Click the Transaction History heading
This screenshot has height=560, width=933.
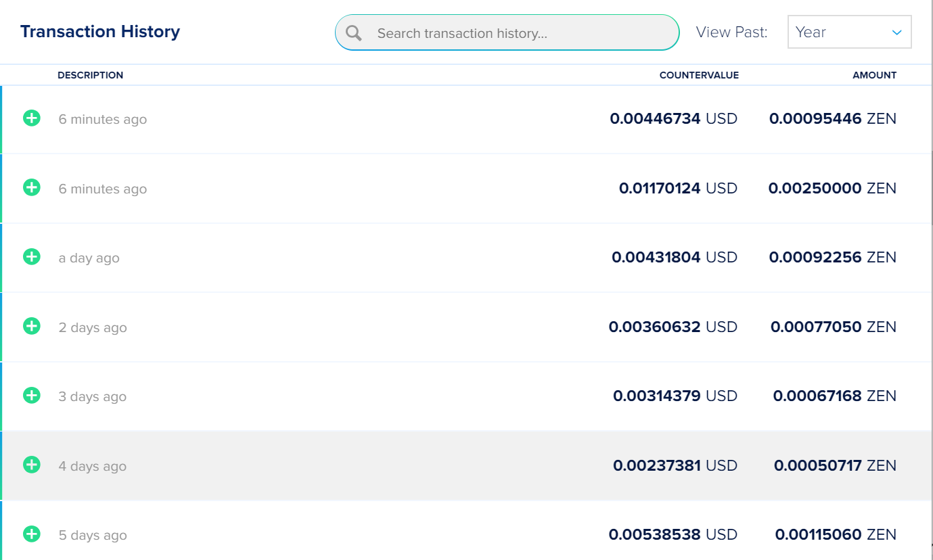[x=100, y=32]
